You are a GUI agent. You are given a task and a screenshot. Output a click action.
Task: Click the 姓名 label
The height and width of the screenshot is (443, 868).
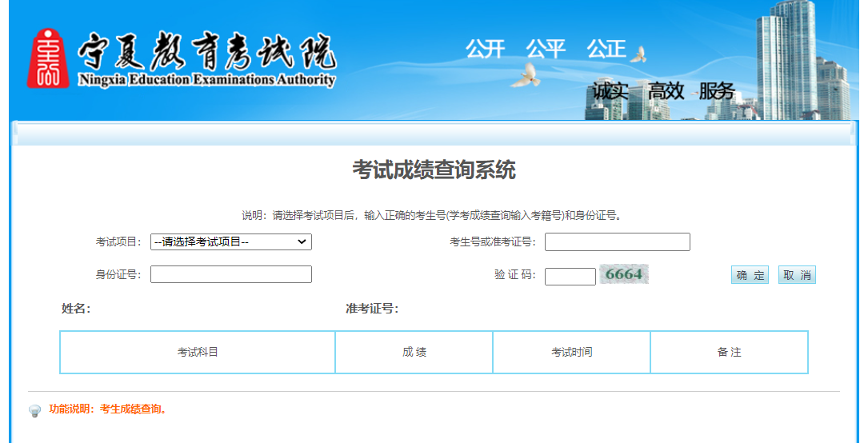pos(76,309)
